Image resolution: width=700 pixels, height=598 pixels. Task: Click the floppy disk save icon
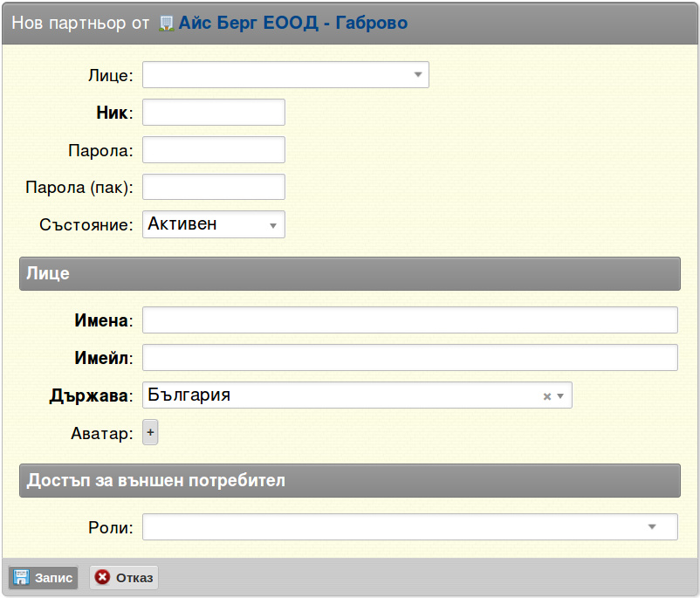pos(21,577)
